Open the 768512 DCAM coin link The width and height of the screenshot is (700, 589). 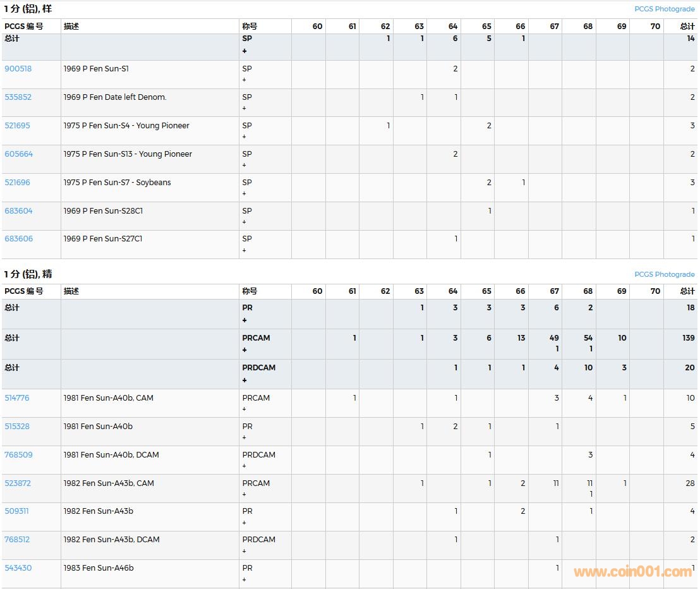pos(17,540)
